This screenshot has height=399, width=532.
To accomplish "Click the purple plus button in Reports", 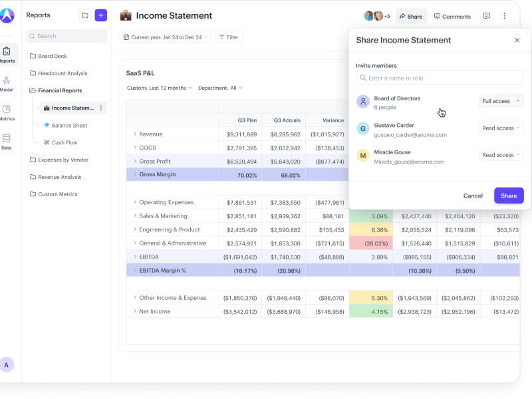I will point(100,15).
